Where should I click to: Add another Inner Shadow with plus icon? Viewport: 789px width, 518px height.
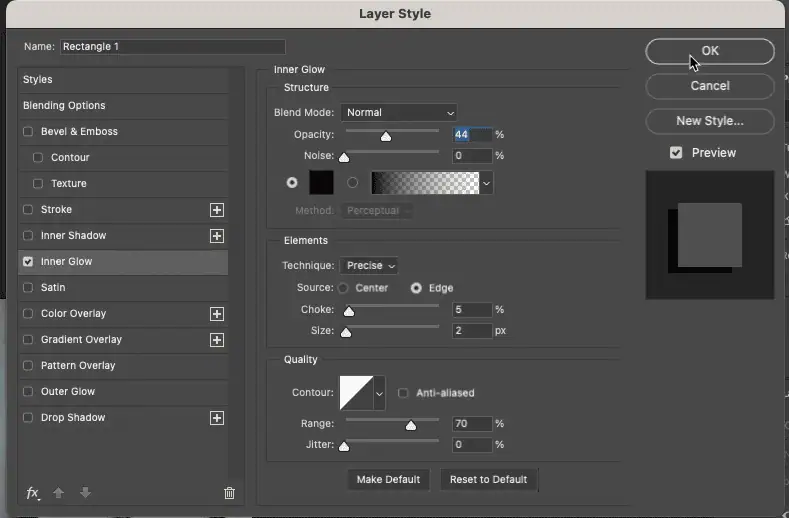216,236
